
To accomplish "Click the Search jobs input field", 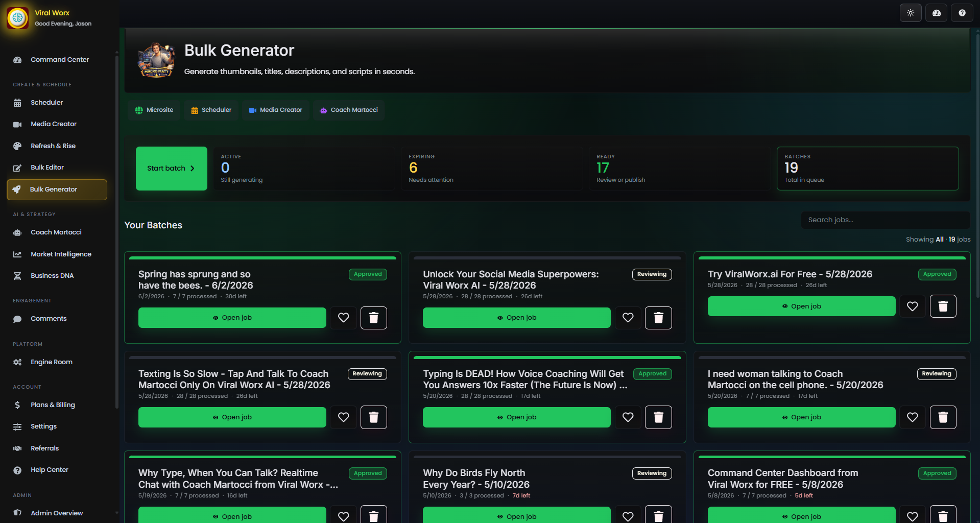I will [x=886, y=220].
